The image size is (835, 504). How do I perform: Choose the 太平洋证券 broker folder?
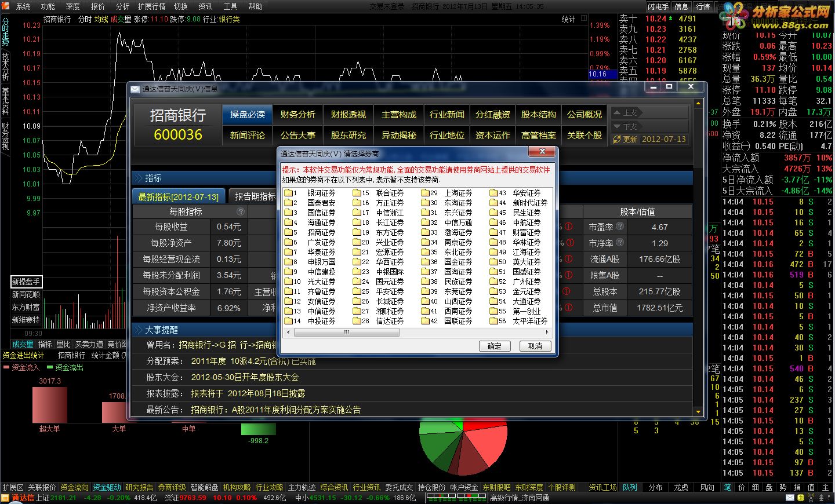coord(519,321)
